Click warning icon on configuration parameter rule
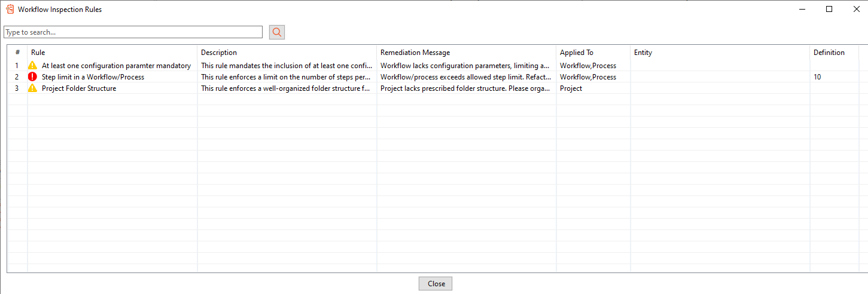 pyautogui.click(x=33, y=66)
